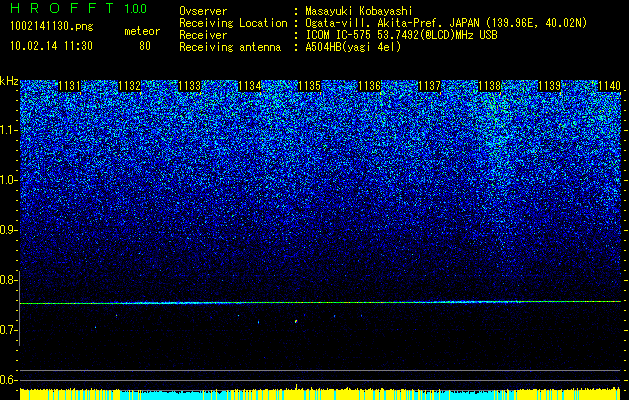
Task: Click the 1137 time marker
Action: (430, 86)
